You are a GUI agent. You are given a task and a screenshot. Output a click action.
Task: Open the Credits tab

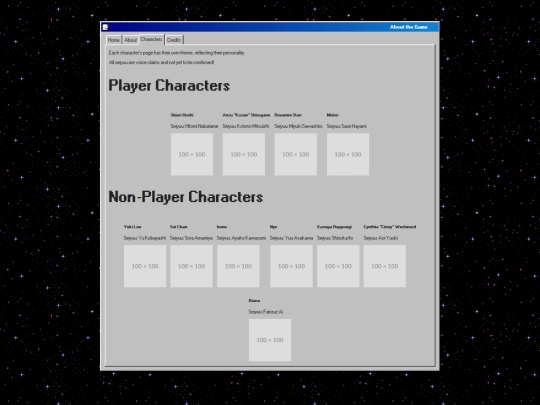pos(174,40)
